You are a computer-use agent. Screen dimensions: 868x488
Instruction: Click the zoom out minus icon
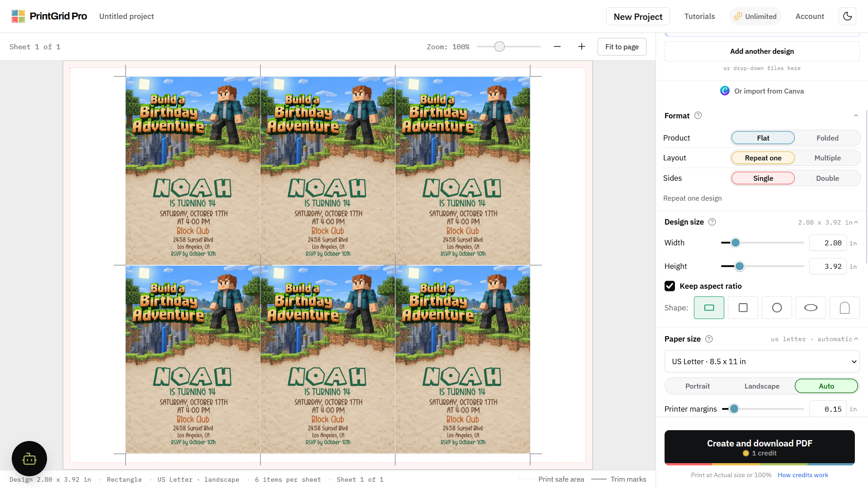point(557,47)
